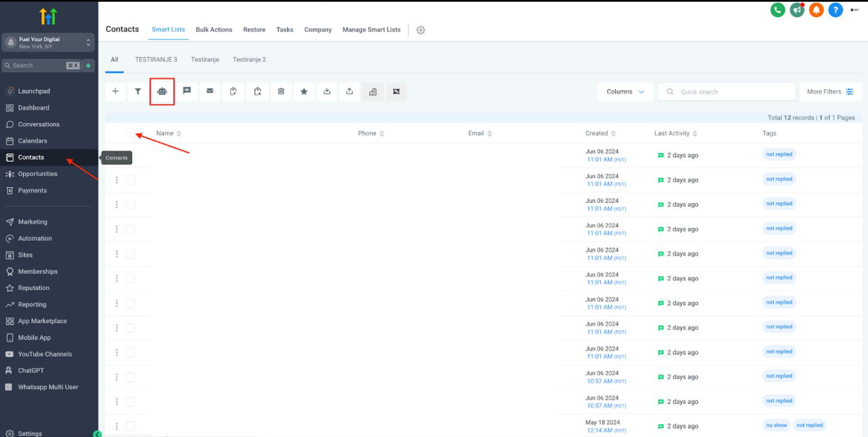Sort contacts using the Phone column arrows
The width and height of the screenshot is (868, 437).
382,133
